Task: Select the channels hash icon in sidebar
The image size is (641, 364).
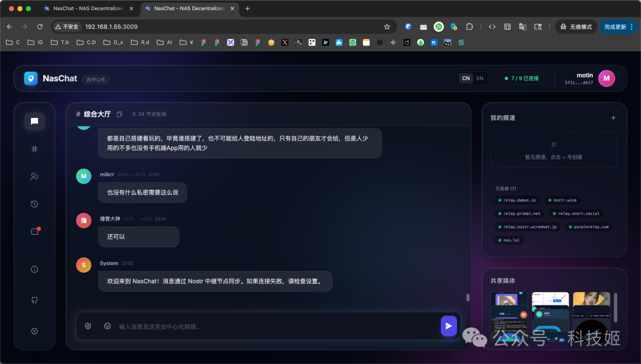Action: [x=34, y=149]
